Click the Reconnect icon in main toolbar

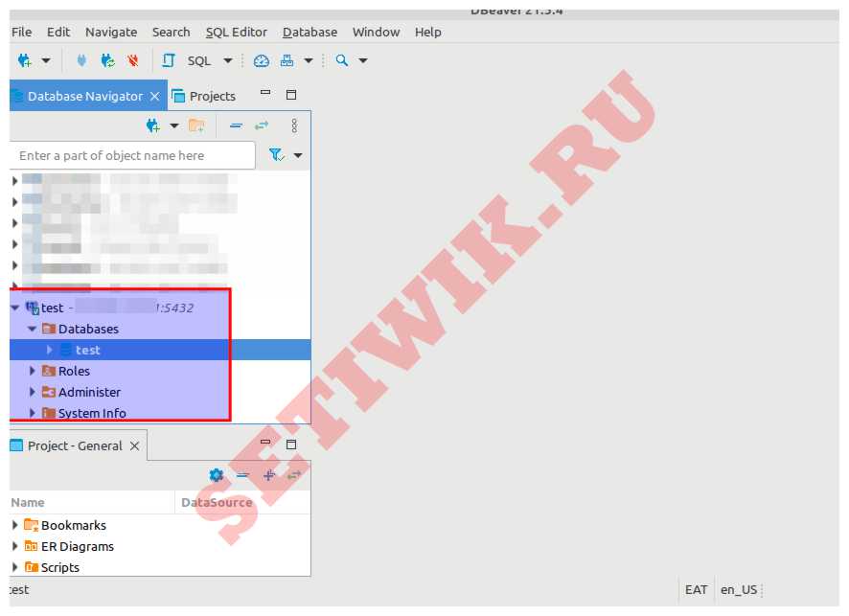click(107, 60)
